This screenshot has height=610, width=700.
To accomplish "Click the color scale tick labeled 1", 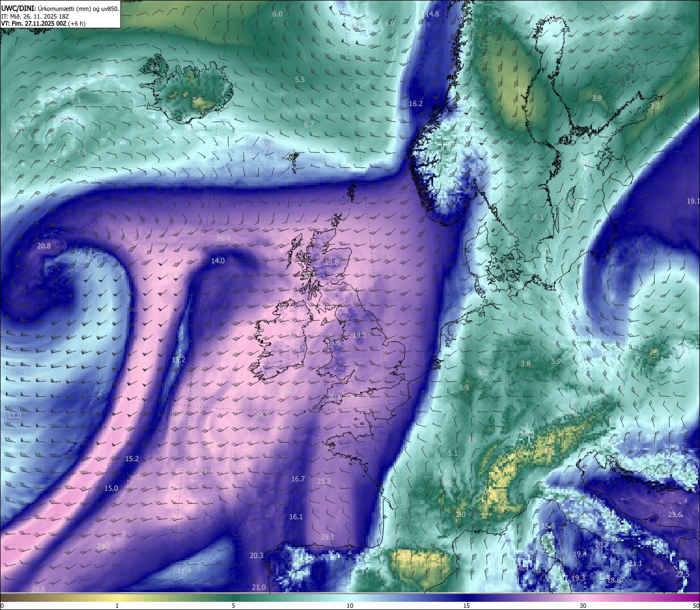I will pos(117,606).
